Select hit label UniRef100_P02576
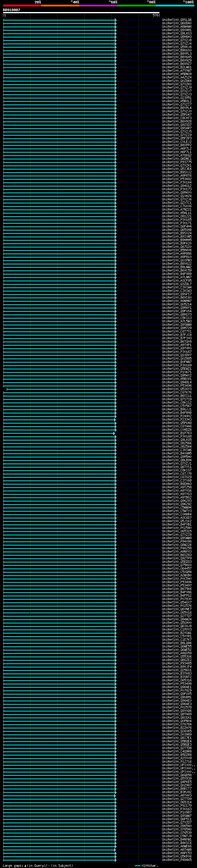The width and height of the screenshot is (197, 868). pos(177,606)
